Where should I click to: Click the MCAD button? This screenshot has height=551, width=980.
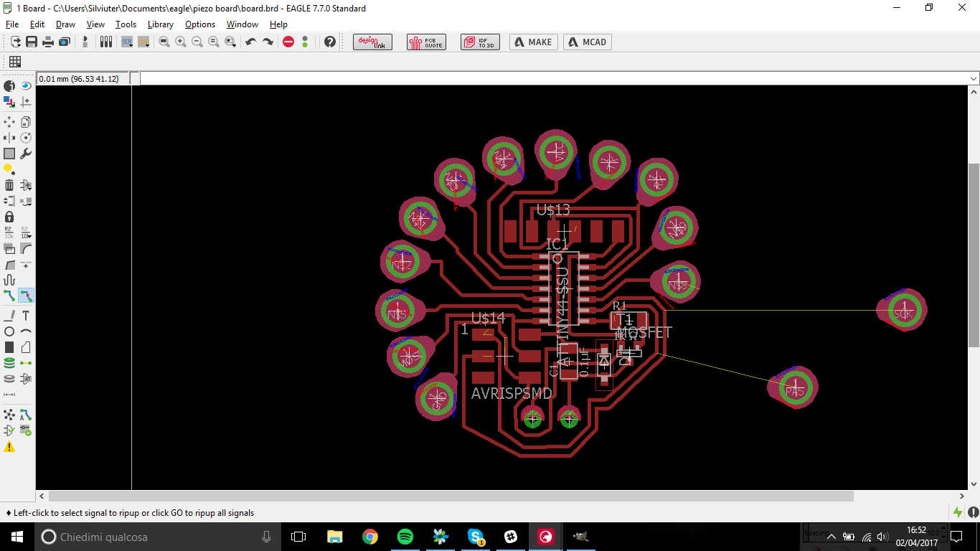[588, 42]
